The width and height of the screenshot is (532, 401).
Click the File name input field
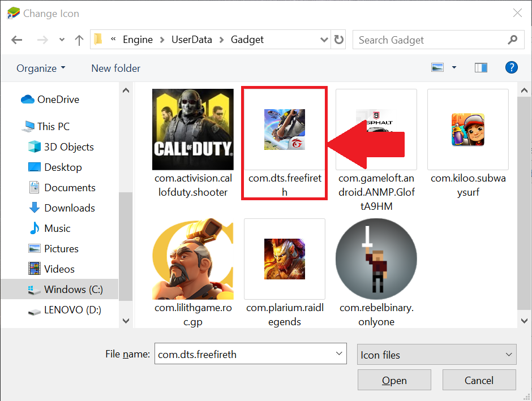[250, 353]
